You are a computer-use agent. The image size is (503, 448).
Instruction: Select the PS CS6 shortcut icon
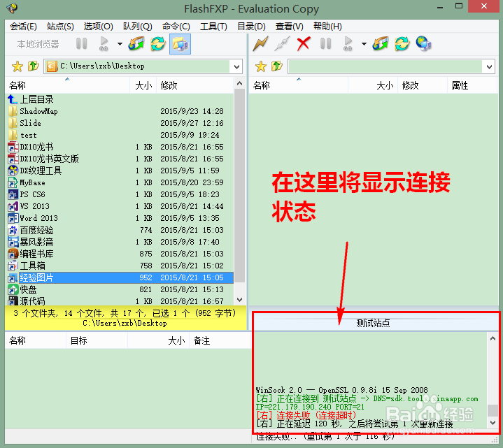tap(13, 194)
